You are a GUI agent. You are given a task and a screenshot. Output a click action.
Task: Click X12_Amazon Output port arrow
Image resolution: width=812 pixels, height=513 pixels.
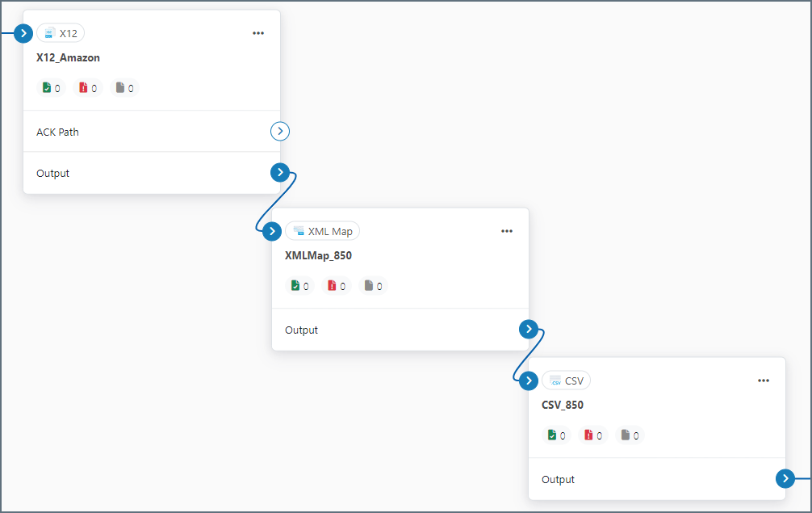click(x=280, y=173)
